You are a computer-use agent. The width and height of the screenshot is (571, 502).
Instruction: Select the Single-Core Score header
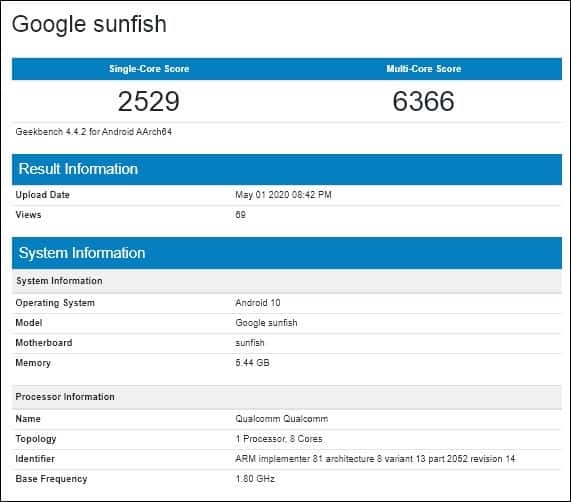[149, 69]
